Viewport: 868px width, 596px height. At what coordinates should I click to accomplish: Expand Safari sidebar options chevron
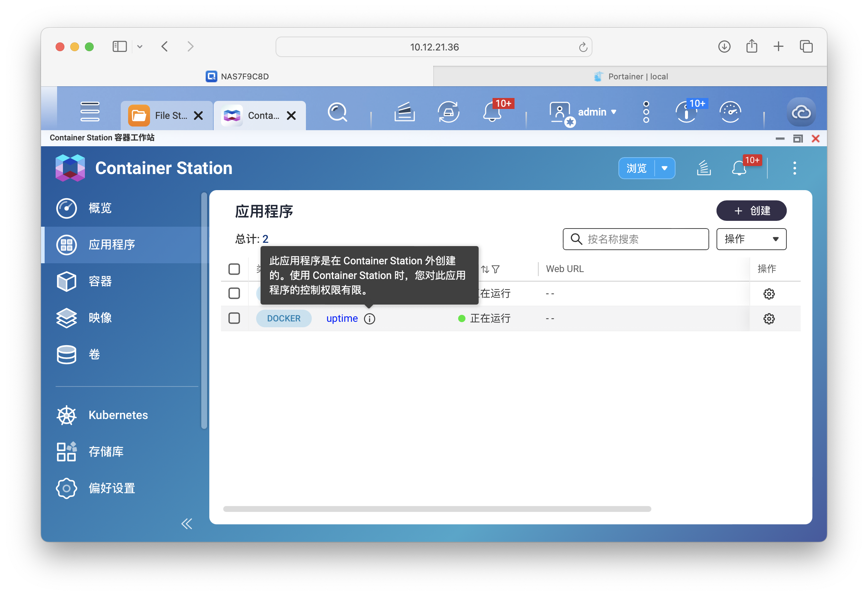coord(140,47)
